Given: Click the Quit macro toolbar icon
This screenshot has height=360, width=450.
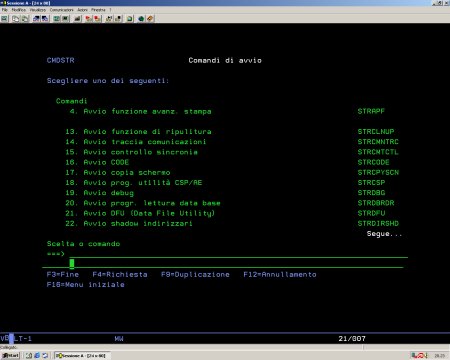Looking at the screenshot, I should tap(118, 19).
